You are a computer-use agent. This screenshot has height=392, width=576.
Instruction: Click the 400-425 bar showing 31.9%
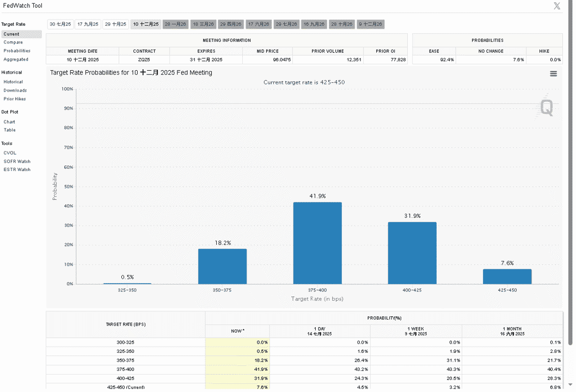click(412, 253)
